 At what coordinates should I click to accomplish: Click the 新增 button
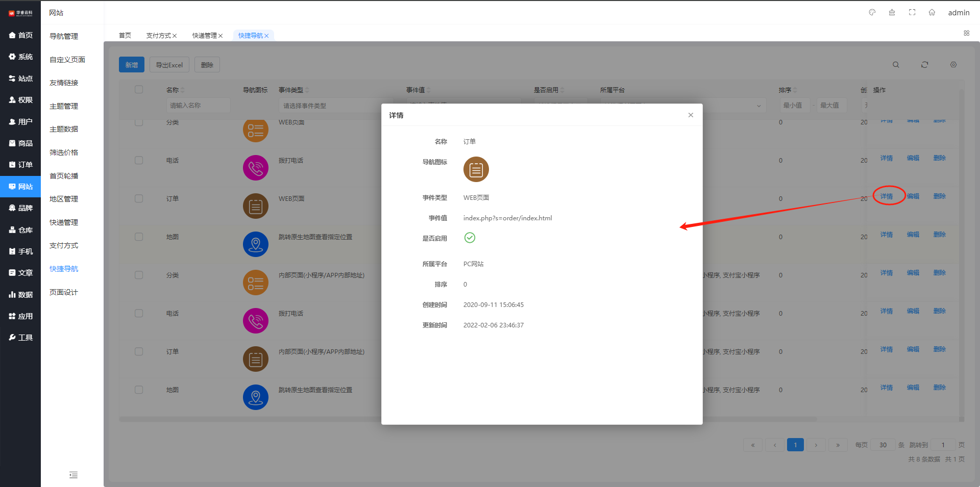tap(132, 65)
